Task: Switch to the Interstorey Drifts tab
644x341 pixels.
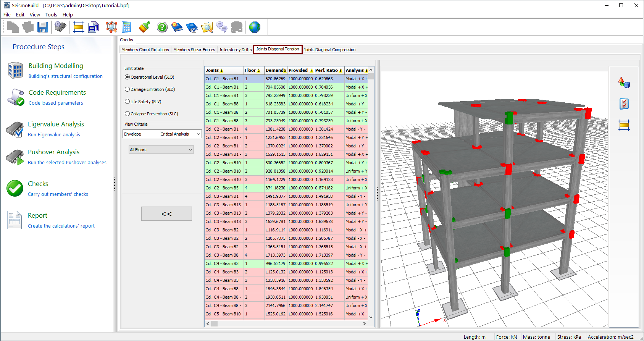Action: point(236,50)
